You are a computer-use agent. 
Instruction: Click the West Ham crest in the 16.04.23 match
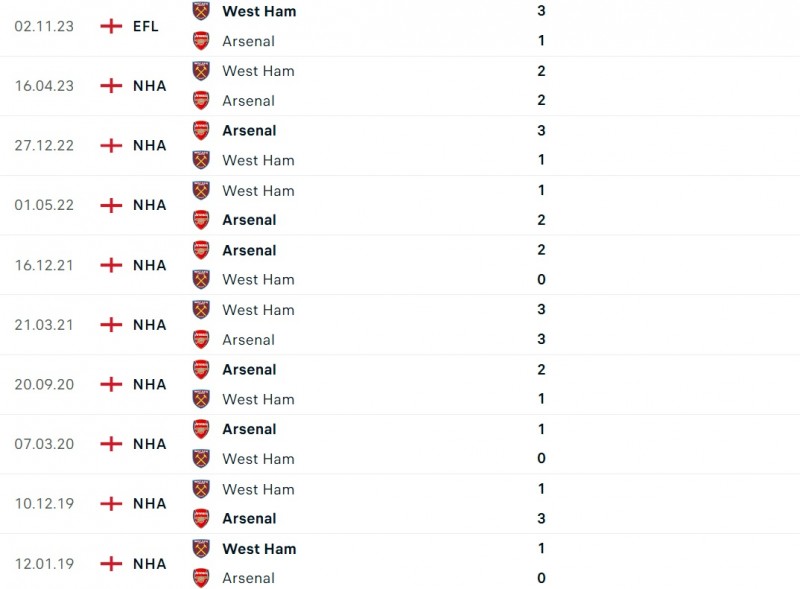201,71
